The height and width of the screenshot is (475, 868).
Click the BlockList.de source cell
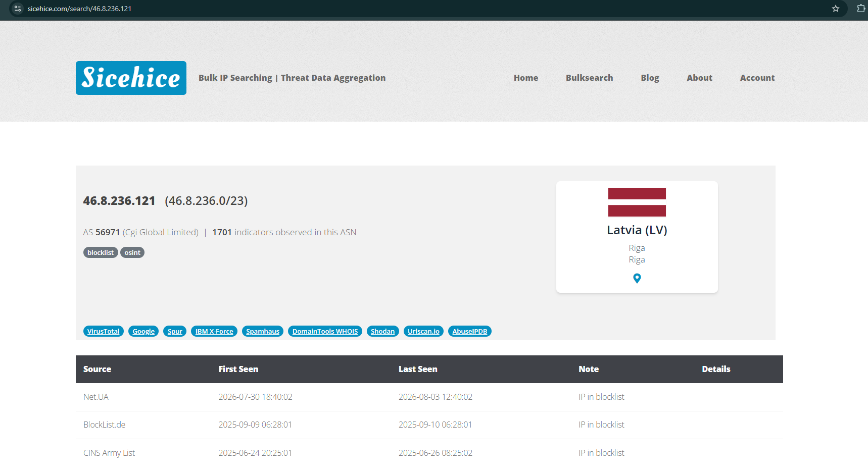point(104,425)
